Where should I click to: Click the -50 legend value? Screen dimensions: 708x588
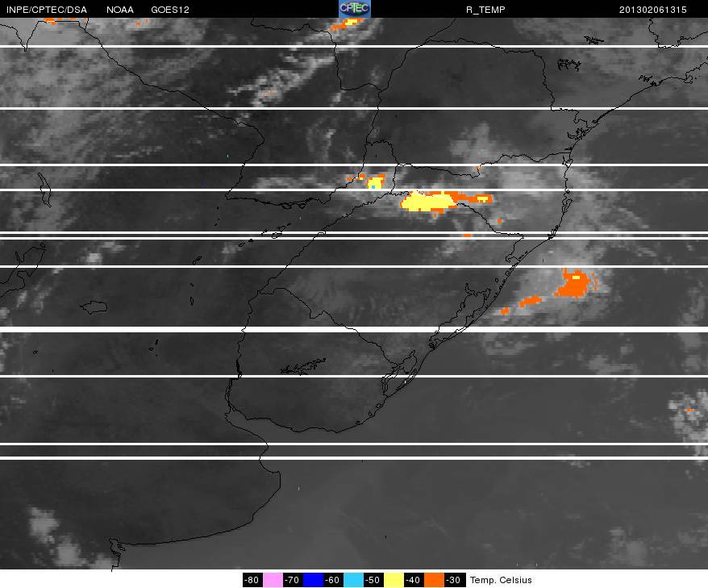coord(373,580)
